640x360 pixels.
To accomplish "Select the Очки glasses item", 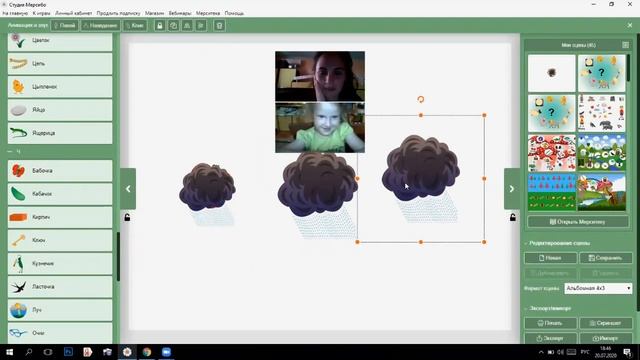I will (60, 333).
